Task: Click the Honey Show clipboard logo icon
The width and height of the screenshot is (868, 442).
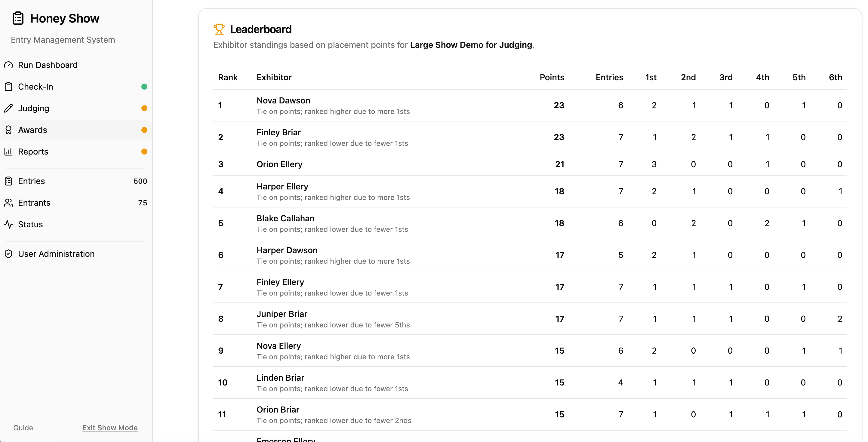Action: click(x=18, y=18)
